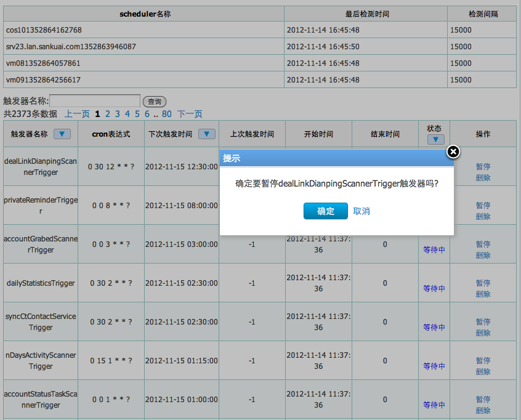Delete the accountGrabedScannerTrigger with 删除
This screenshot has height=420, width=521.
coord(483,256)
